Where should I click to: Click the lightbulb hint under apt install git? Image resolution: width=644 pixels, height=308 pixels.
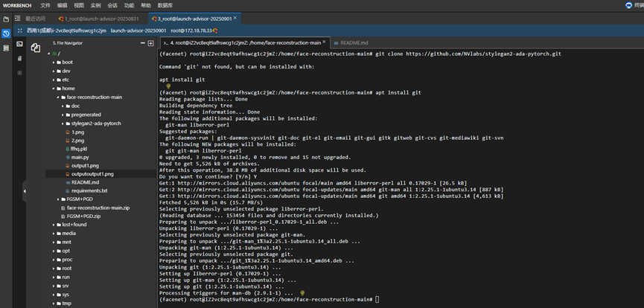coord(168,86)
